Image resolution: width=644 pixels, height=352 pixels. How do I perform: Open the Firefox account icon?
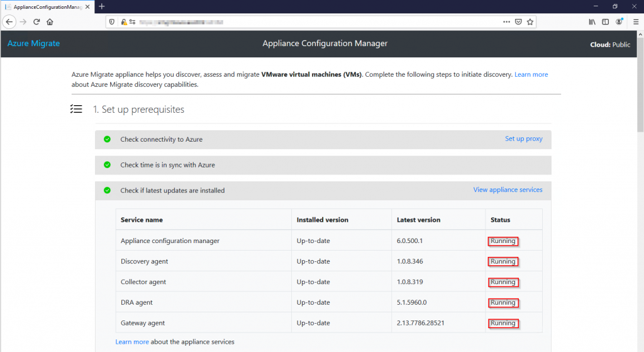click(619, 22)
